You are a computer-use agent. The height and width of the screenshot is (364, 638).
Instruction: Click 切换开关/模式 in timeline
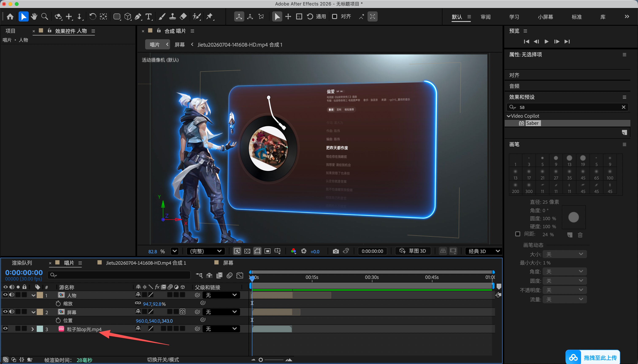click(x=163, y=360)
